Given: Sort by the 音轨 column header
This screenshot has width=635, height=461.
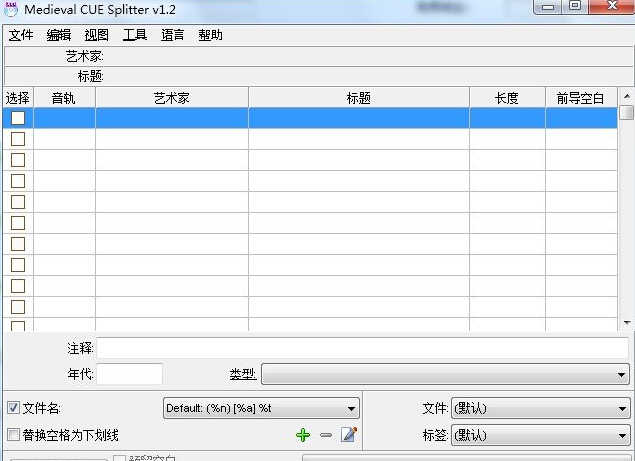Looking at the screenshot, I should (x=64, y=98).
